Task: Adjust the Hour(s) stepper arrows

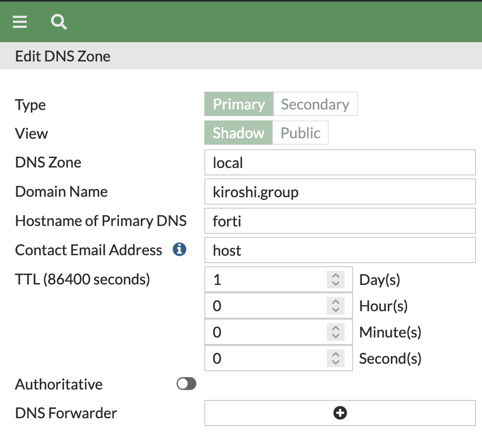Action: coord(336,306)
